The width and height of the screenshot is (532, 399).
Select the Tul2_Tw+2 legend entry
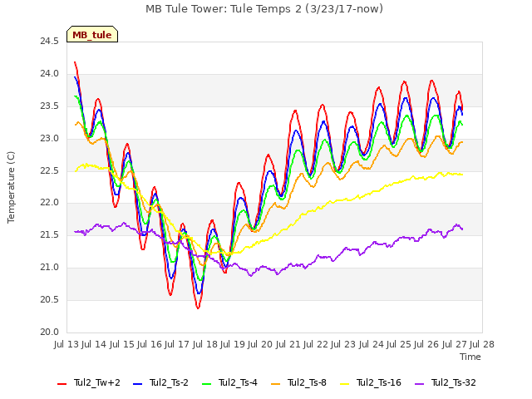tap(89, 382)
